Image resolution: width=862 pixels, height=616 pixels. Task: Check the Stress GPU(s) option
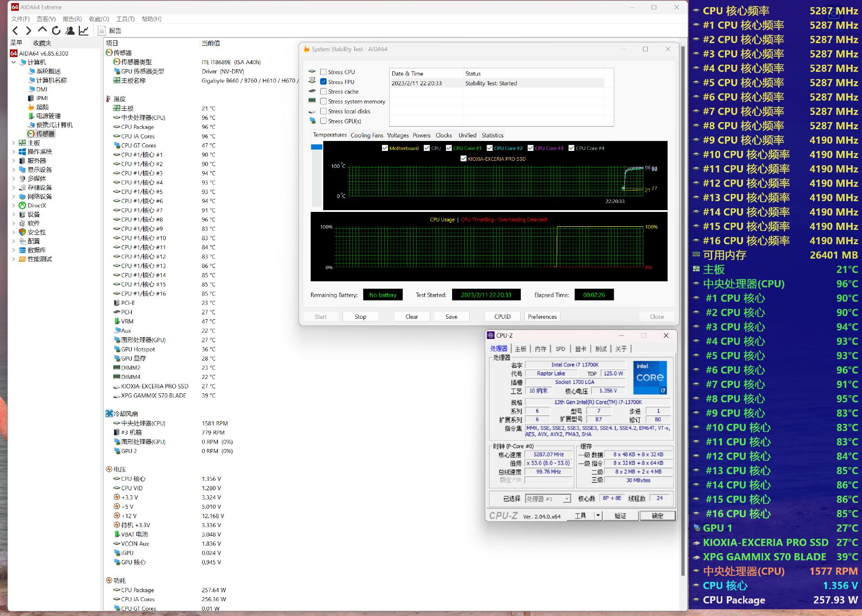tap(324, 121)
